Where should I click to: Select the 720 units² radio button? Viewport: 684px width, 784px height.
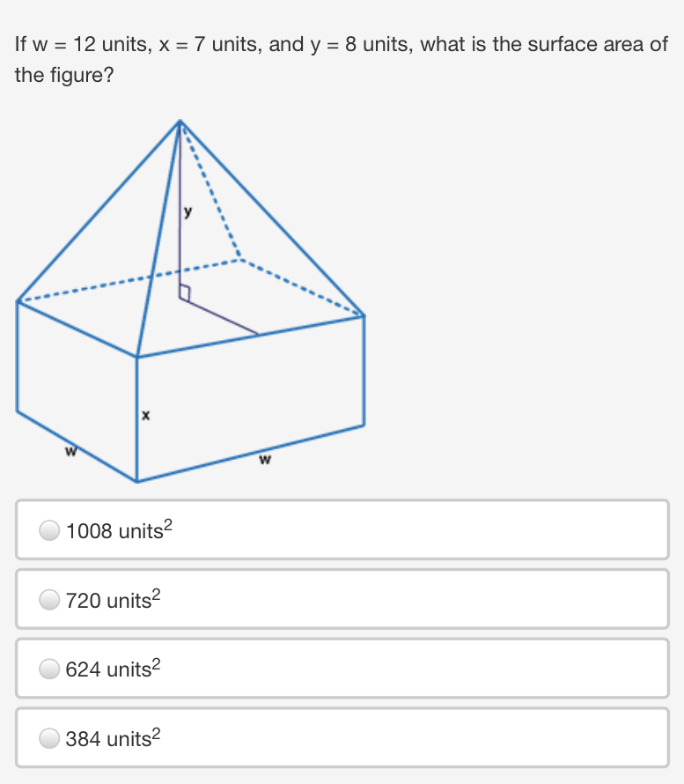click(50, 600)
